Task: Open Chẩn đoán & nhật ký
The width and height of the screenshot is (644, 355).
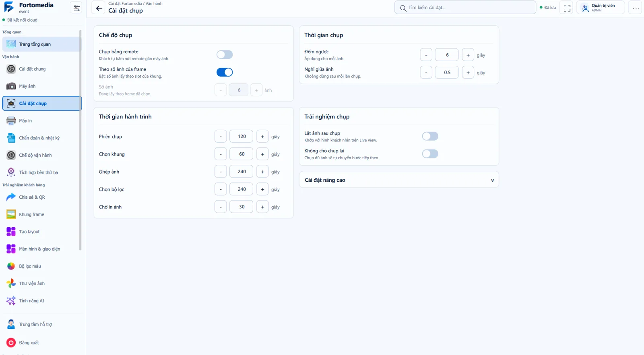Action: coord(42,138)
